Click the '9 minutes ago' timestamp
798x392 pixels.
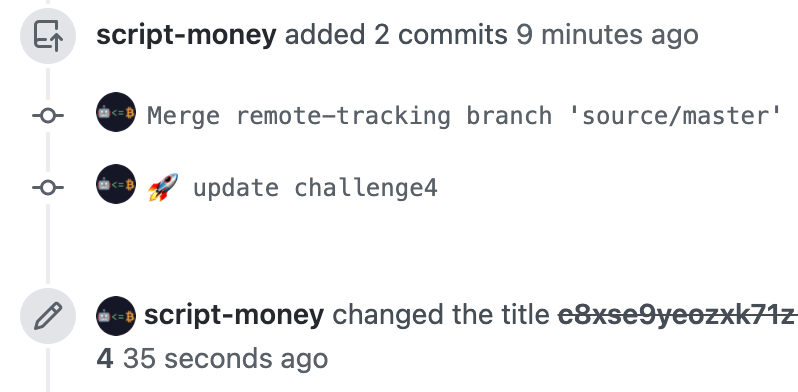click(x=607, y=35)
